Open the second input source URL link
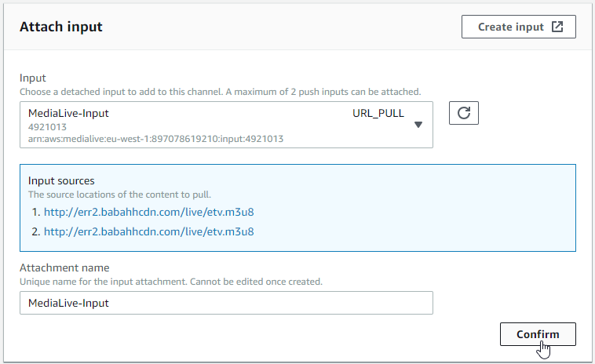 point(148,231)
